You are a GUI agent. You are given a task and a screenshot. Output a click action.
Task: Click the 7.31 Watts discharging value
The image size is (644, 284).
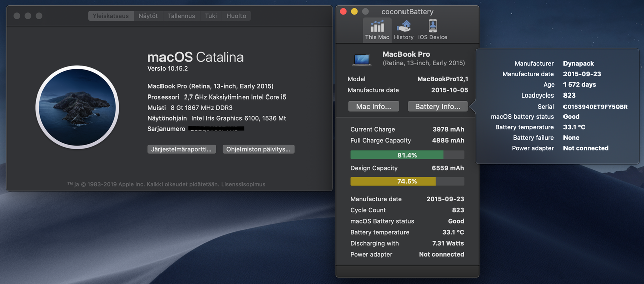tap(448, 243)
